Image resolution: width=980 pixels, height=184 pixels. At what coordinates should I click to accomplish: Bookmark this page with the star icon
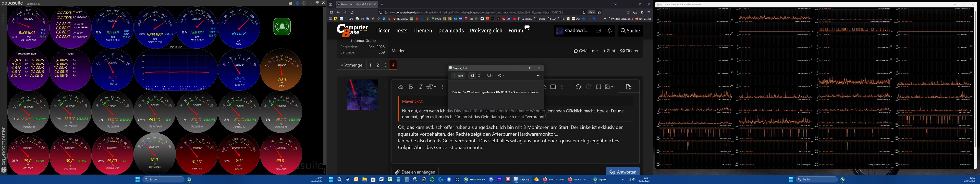pyautogui.click(x=599, y=12)
